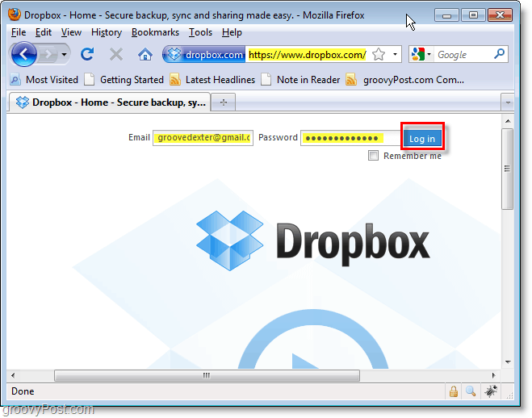Viewport: 532px width, 418px height.
Task: Click the Log in button
Action: coord(422,139)
